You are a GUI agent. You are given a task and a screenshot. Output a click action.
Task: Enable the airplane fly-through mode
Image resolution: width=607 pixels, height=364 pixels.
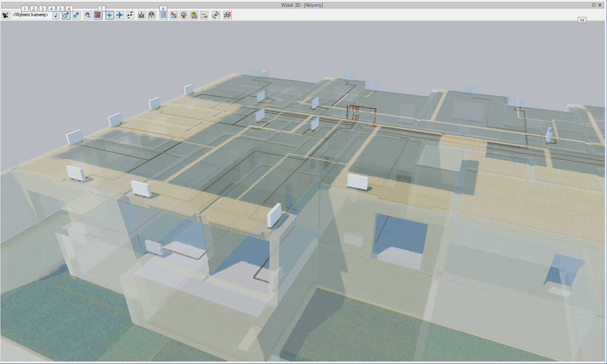point(120,15)
